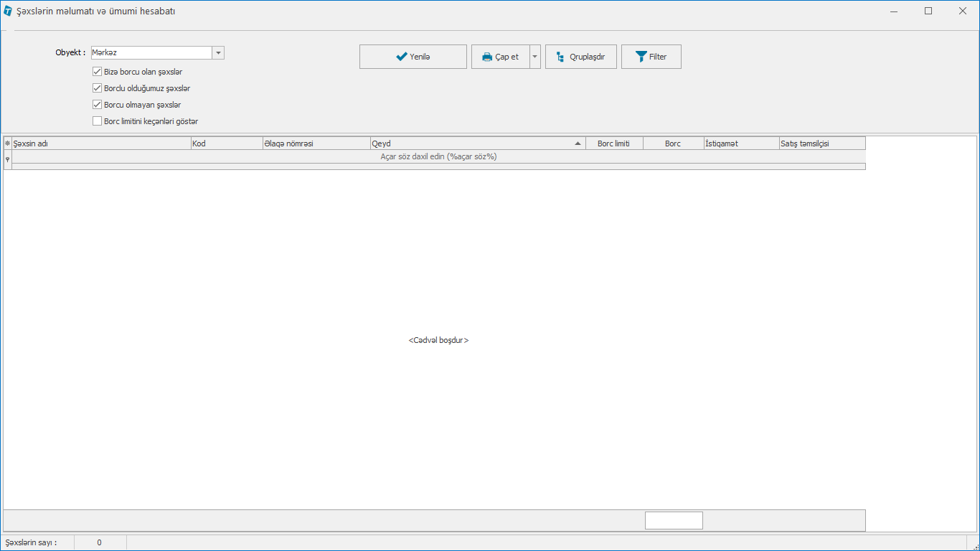The image size is (980, 551).
Task: Click the app logo in title bar
Action: pyautogui.click(x=8, y=11)
